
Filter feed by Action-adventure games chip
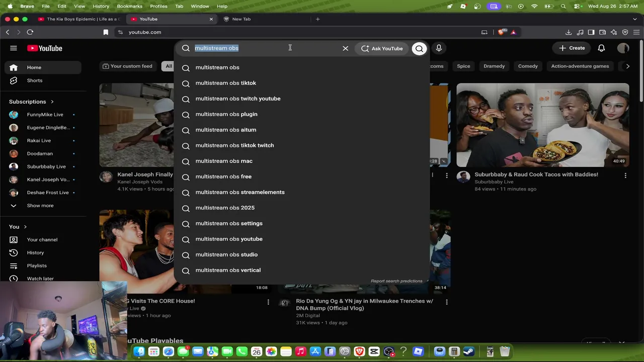[580, 66]
